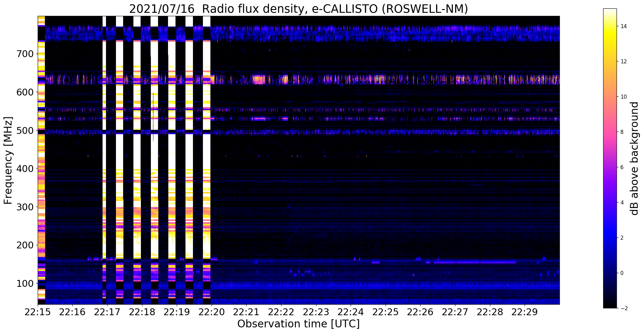Click the bright burst near 630 MHz at 22:21
This screenshot has width=644, height=333.
point(259,80)
